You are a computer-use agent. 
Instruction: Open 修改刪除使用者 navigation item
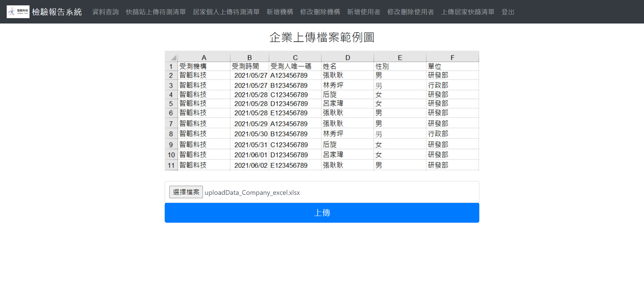(x=411, y=12)
